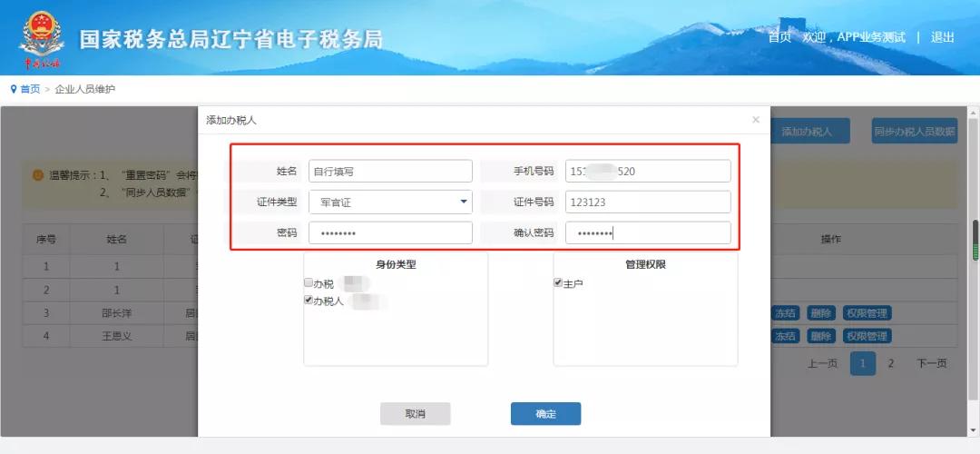Image resolution: width=980 pixels, height=454 pixels.
Task: Click 删除 button in 王思义 row
Action: [x=820, y=336]
